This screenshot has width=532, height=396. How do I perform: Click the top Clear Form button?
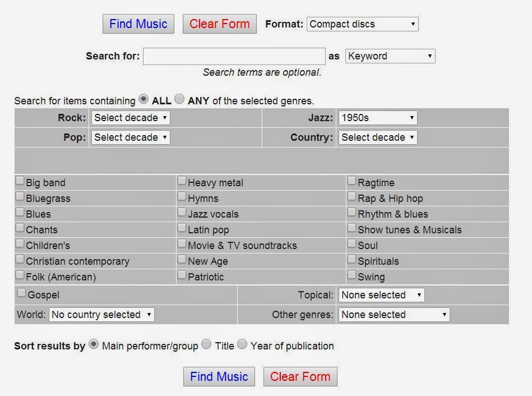point(219,24)
